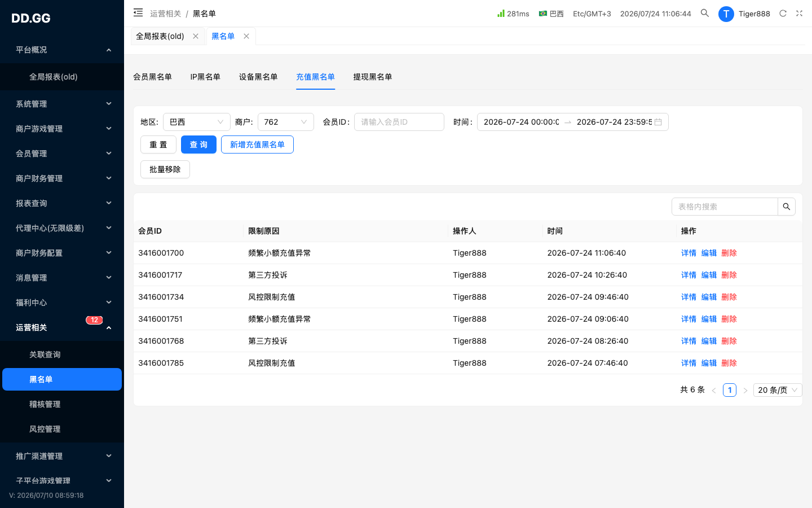
Task: Expand the 推广渠道管理 menu
Action: coord(62,456)
